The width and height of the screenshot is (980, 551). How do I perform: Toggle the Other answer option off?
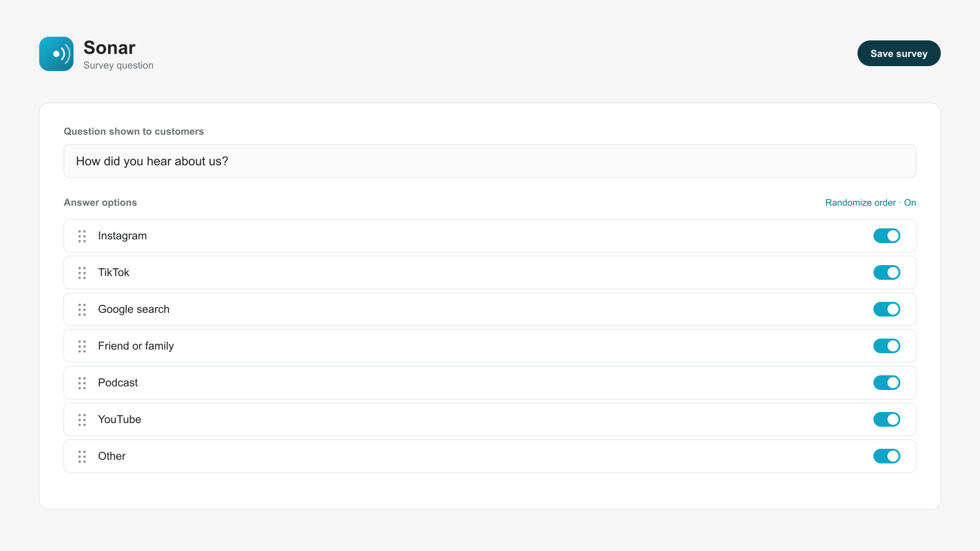pyautogui.click(x=887, y=456)
